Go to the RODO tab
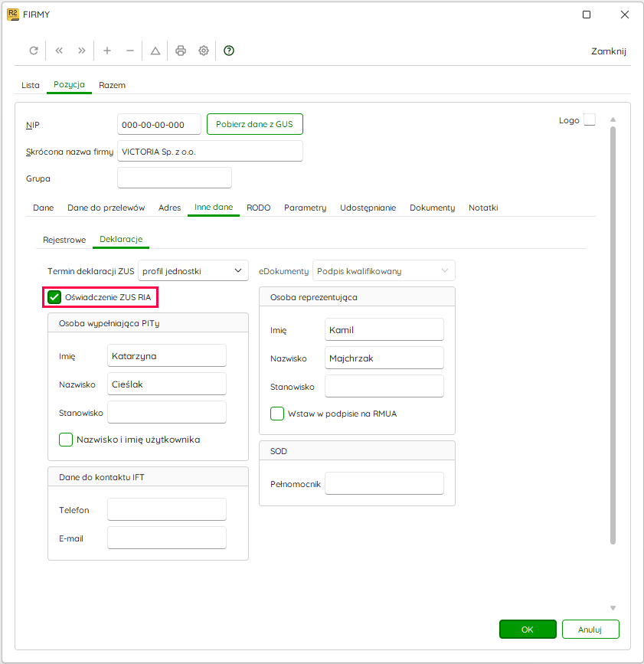 [x=258, y=208]
